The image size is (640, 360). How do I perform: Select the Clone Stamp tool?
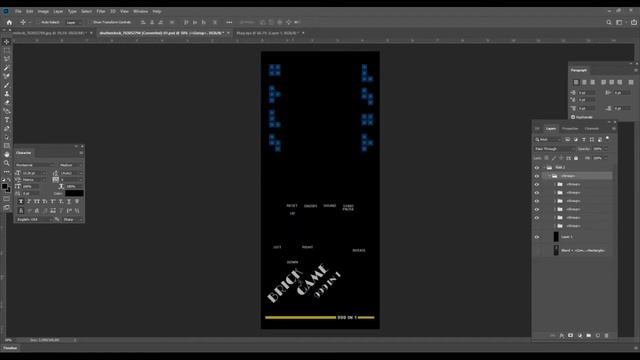[7, 93]
